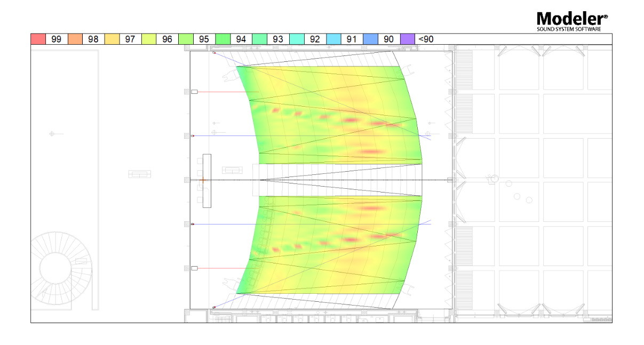644x345 pixels.
Task: Click the red 99 dB legend swatch
Action: [x=38, y=39]
